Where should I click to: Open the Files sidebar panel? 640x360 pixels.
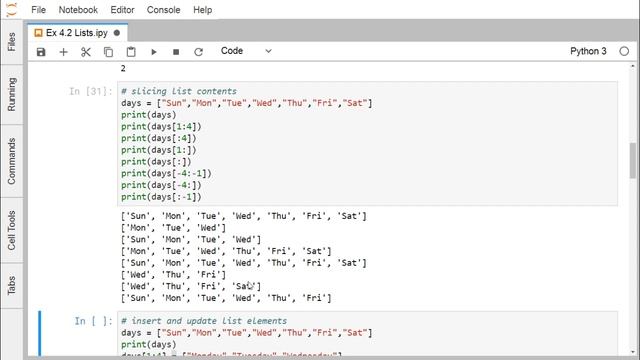(x=11, y=42)
